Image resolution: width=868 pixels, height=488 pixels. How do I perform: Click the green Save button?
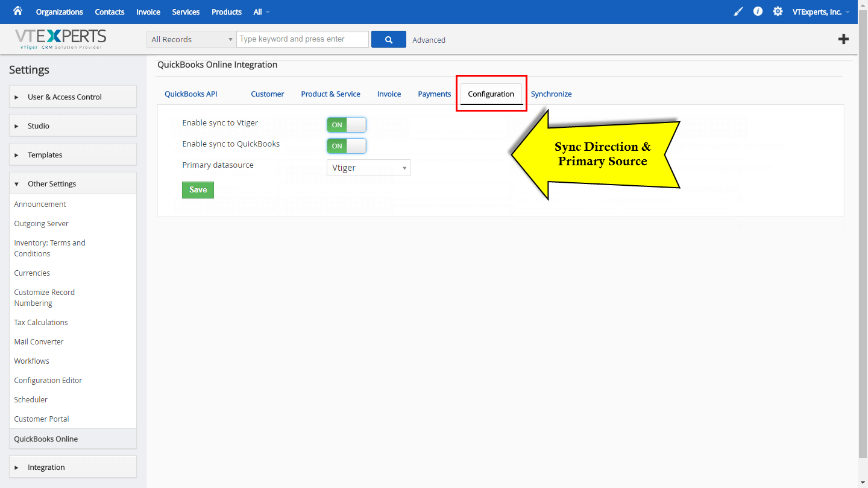coord(198,189)
